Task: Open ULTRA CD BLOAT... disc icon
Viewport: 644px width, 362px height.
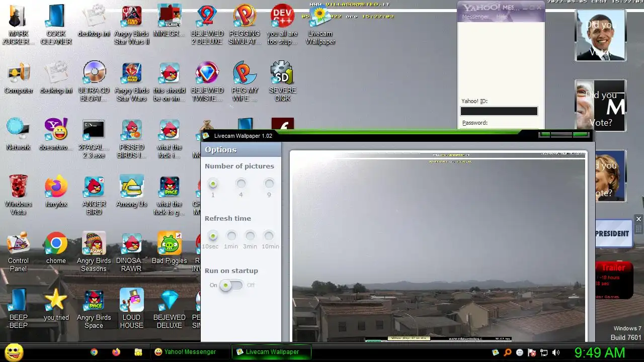Action: 94,81
